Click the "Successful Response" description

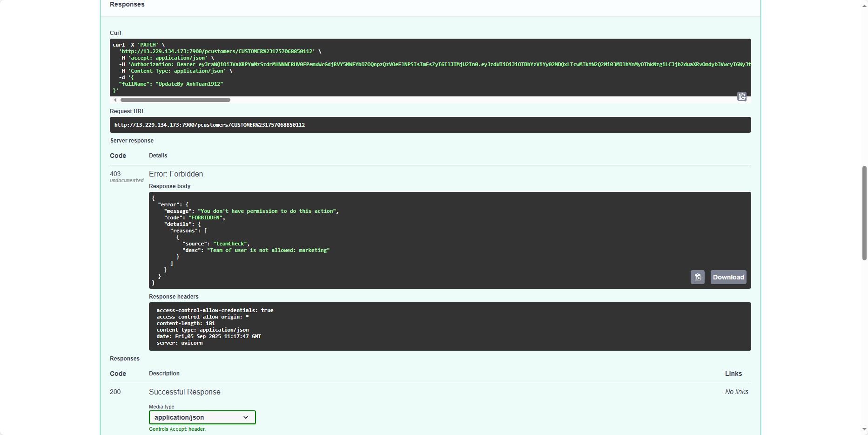185,392
